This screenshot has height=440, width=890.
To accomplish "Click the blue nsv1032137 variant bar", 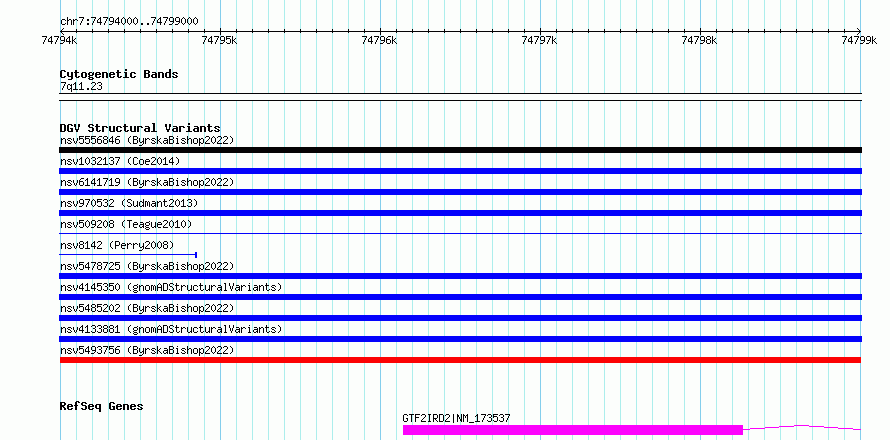I will click(460, 171).
